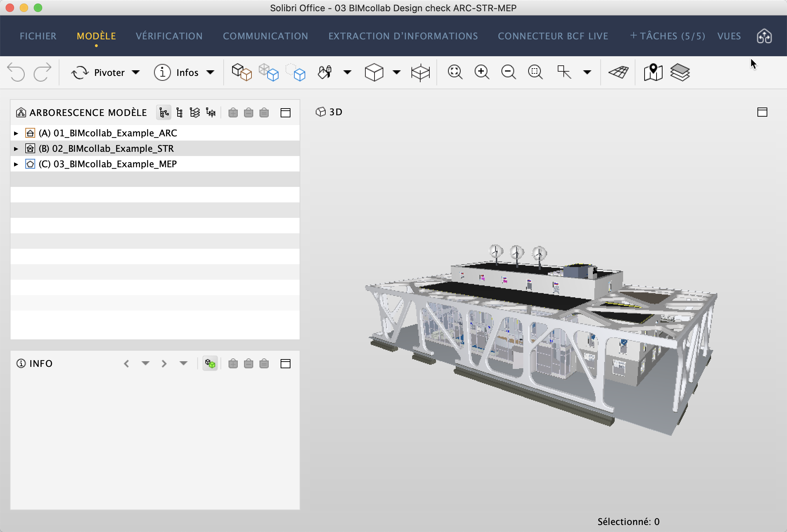Viewport: 787px width, 532px height.
Task: Open forward-history dropdown in INFO panel
Action: 184,363
